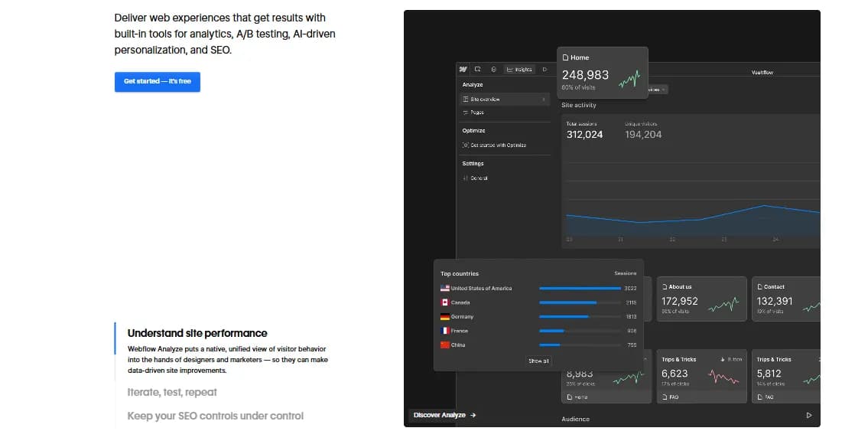
Task: Click the arrow next to Discover Analyze
Action: coord(473,415)
